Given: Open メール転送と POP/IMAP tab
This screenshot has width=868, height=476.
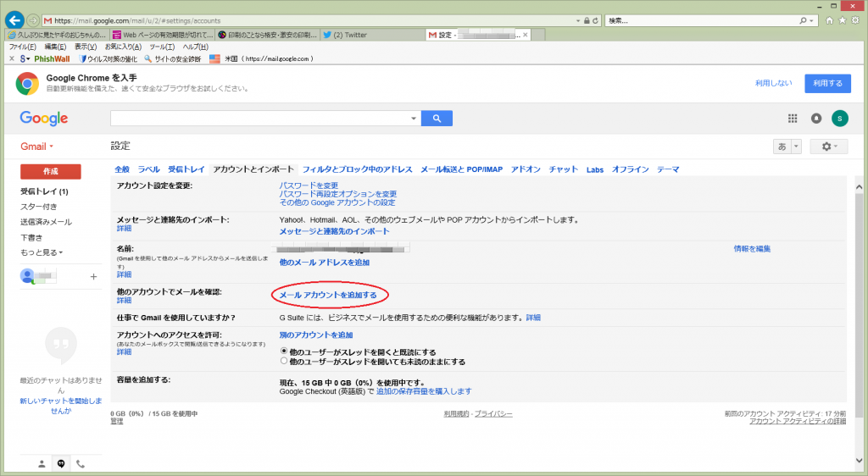Looking at the screenshot, I should click(x=461, y=169).
